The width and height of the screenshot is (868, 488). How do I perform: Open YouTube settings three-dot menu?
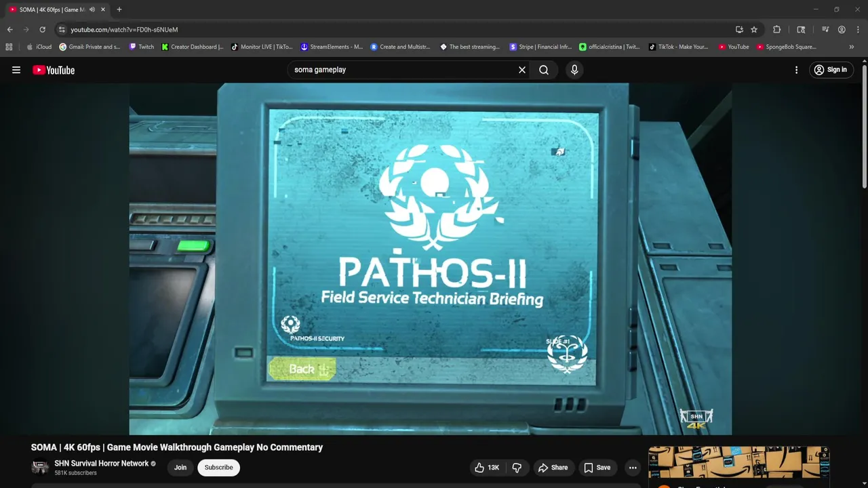click(x=796, y=70)
